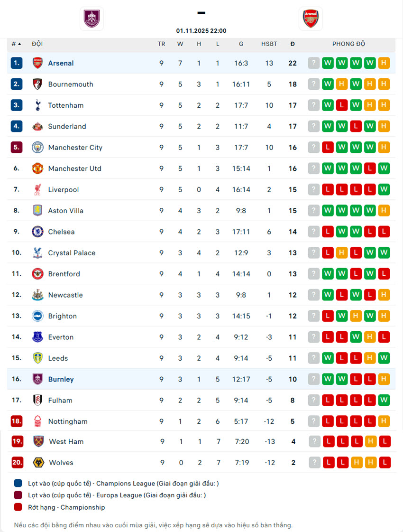Click the Arsenal crest in the match header
The image size is (403, 532).
point(311,19)
